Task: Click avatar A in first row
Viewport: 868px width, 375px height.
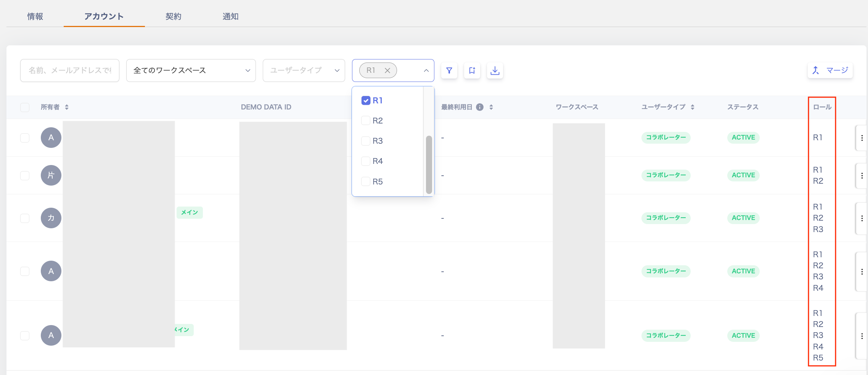Action: point(51,138)
